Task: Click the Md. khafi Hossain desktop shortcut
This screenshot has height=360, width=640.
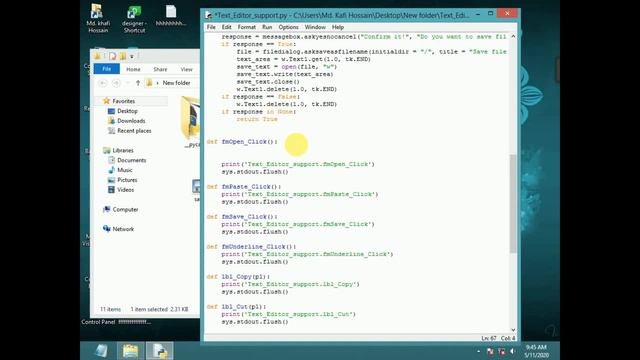Action: [98, 18]
